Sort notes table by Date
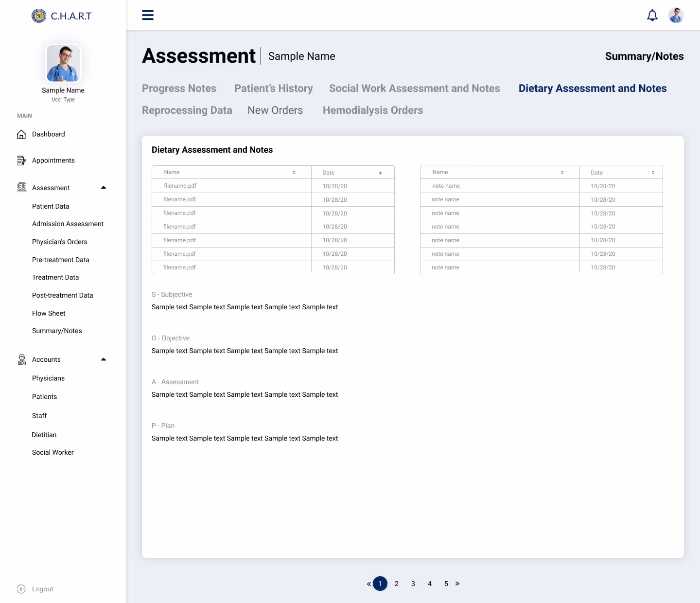This screenshot has height=603, width=700. (x=653, y=173)
